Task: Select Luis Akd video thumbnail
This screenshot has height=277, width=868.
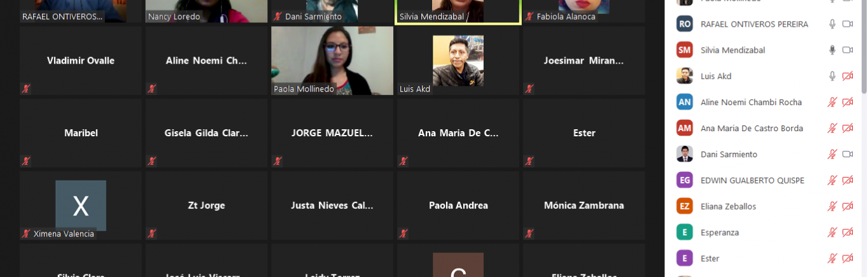Action: pyautogui.click(x=458, y=60)
